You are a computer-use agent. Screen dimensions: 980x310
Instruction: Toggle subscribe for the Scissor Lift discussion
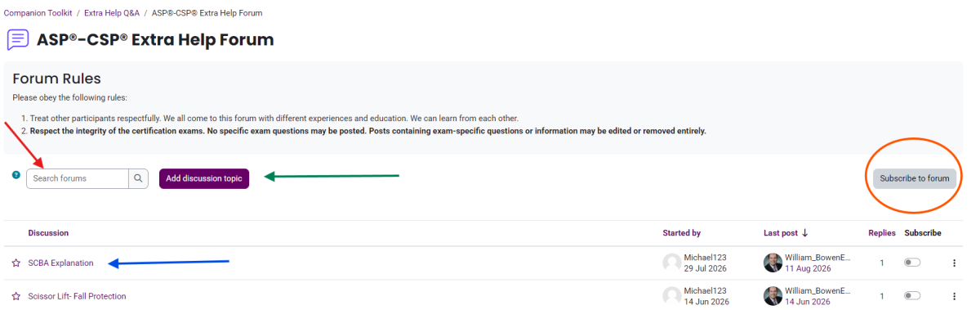pos(912,295)
